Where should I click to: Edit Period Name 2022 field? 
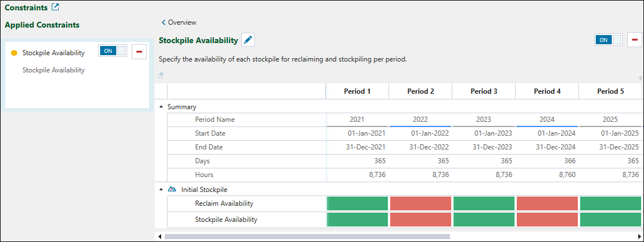click(421, 120)
